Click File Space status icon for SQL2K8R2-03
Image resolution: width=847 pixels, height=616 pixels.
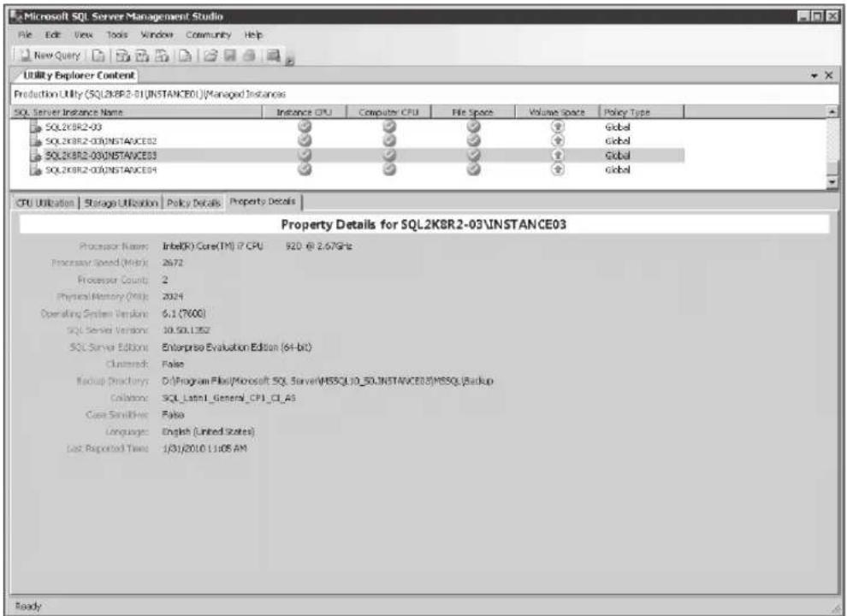pos(473,127)
